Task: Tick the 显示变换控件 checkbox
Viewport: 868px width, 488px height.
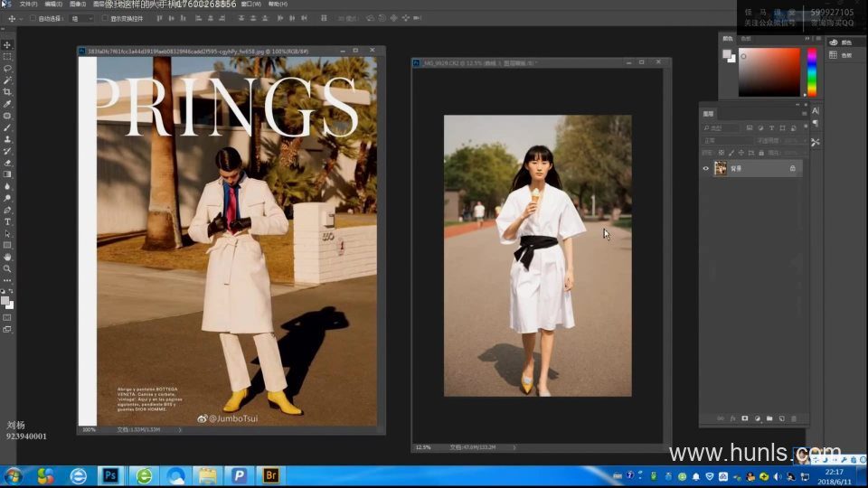Action: coord(104,18)
